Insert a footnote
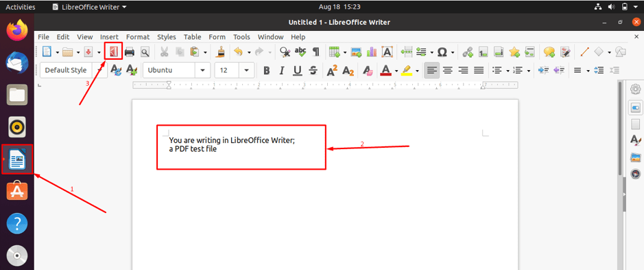 [483, 52]
